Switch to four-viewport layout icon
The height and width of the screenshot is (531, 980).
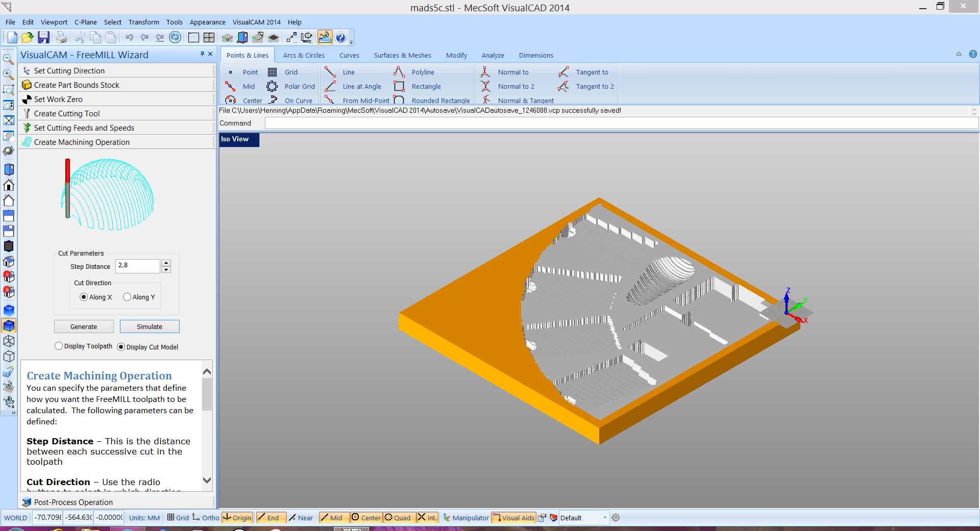click(209, 37)
